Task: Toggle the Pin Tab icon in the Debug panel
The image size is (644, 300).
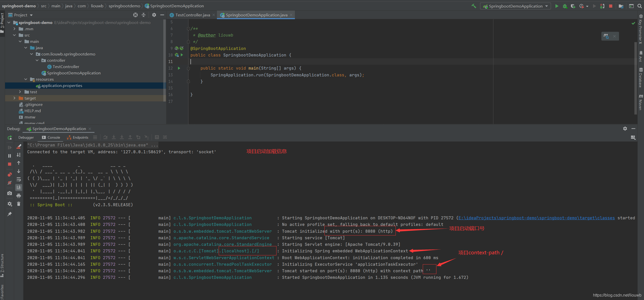Action: tap(10, 214)
